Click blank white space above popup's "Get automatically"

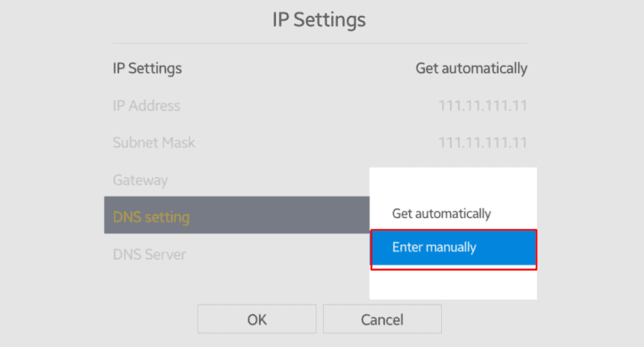pos(453,184)
